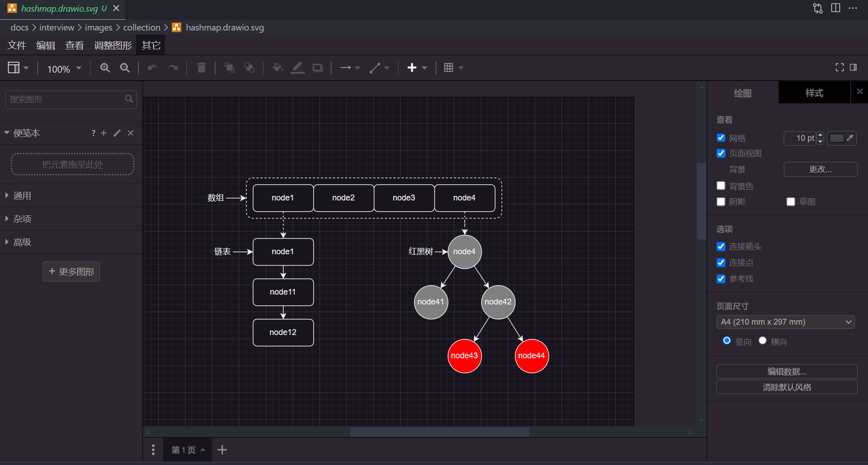Switch to the 绘图 tab
868x465 pixels.
742,93
